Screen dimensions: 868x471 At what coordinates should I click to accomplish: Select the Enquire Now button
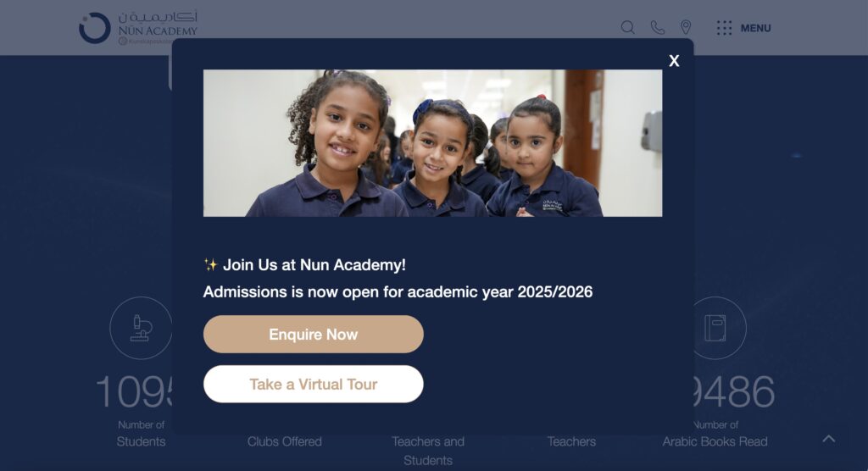pos(314,335)
